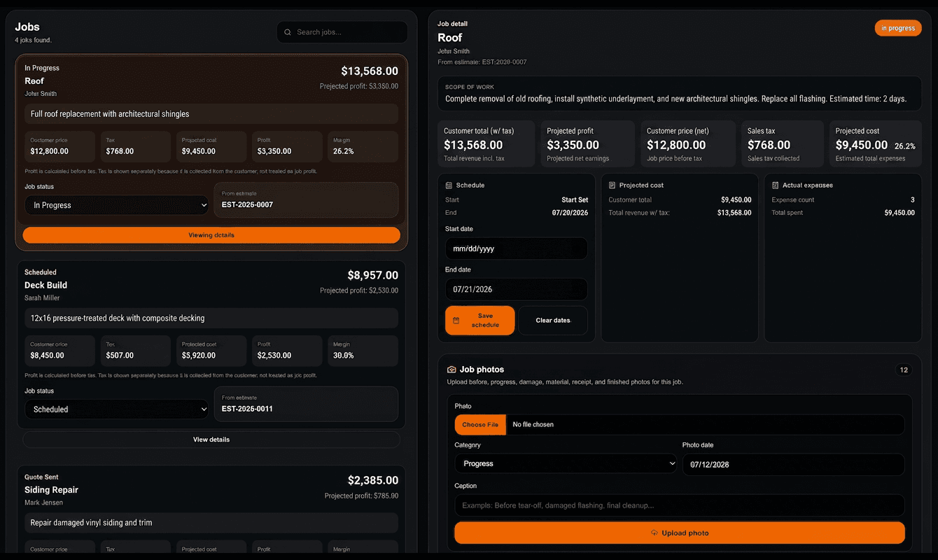Select the Deck Build job title

point(45,286)
